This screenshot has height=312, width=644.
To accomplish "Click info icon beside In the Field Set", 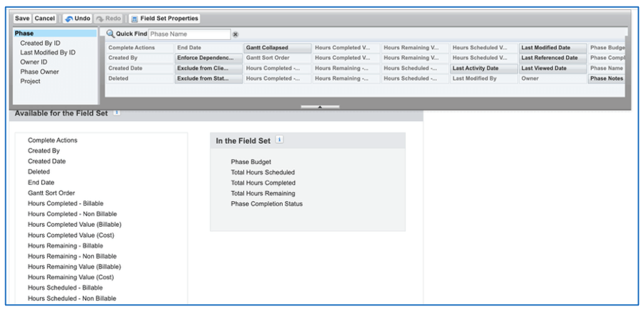I will (279, 140).
